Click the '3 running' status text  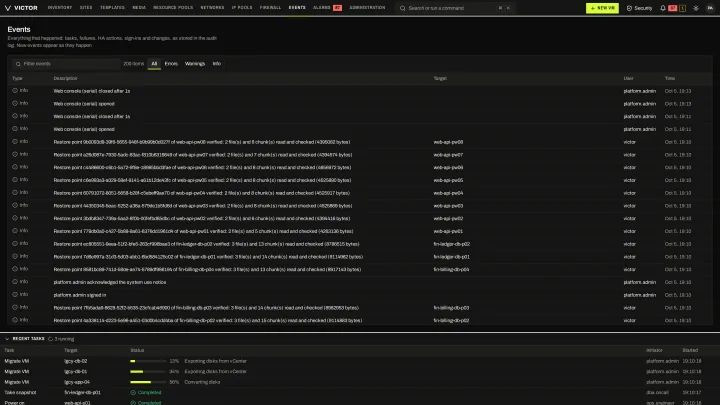click(x=64, y=339)
